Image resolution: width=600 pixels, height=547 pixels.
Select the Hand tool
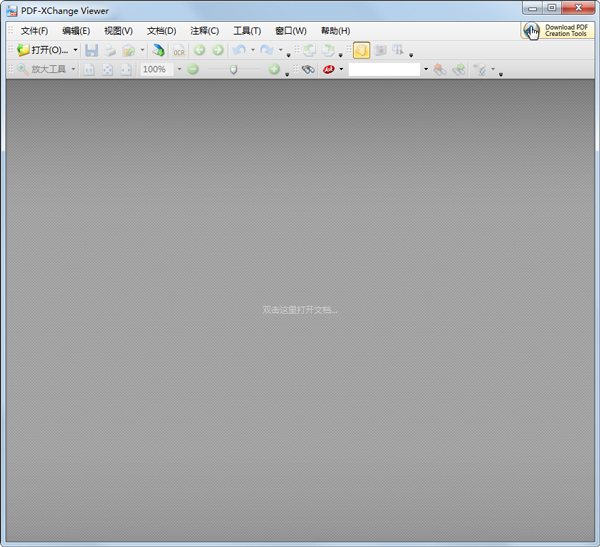[x=362, y=50]
